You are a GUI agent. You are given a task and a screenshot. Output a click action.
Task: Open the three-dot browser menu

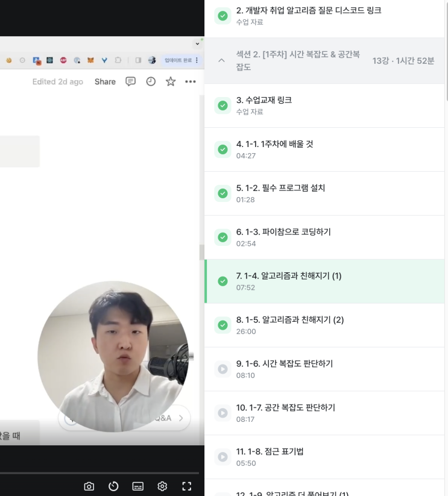click(x=197, y=60)
